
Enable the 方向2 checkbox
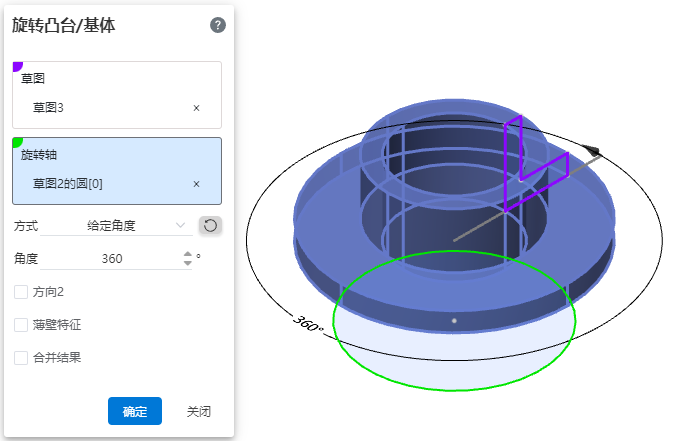tap(21, 292)
